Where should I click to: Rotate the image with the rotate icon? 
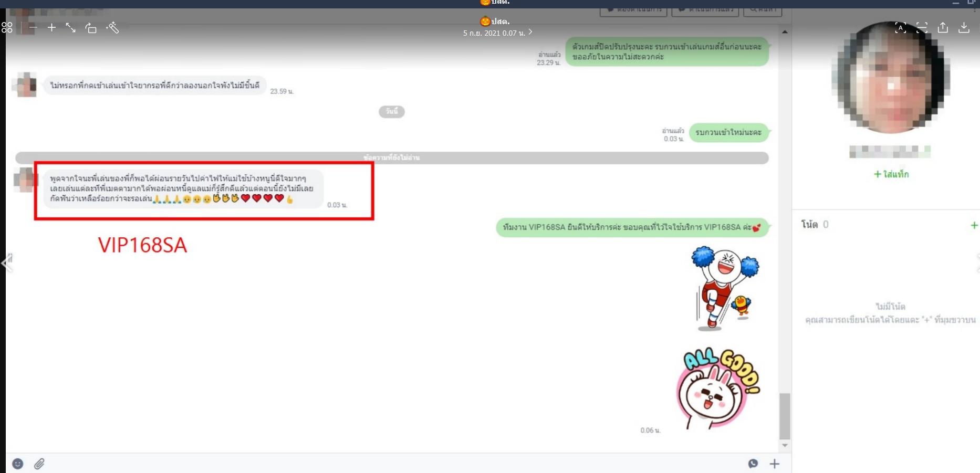coord(91,28)
